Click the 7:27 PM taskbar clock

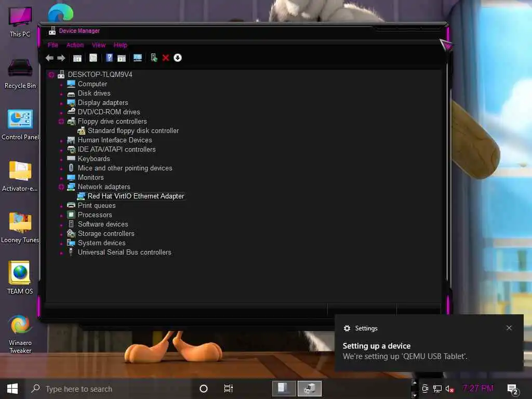click(478, 388)
